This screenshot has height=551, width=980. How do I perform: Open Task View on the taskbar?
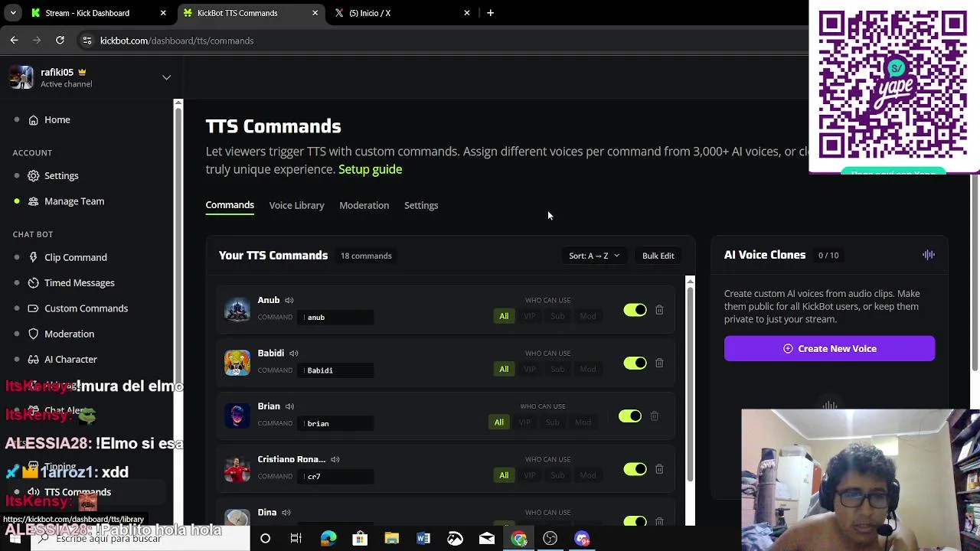(x=296, y=539)
